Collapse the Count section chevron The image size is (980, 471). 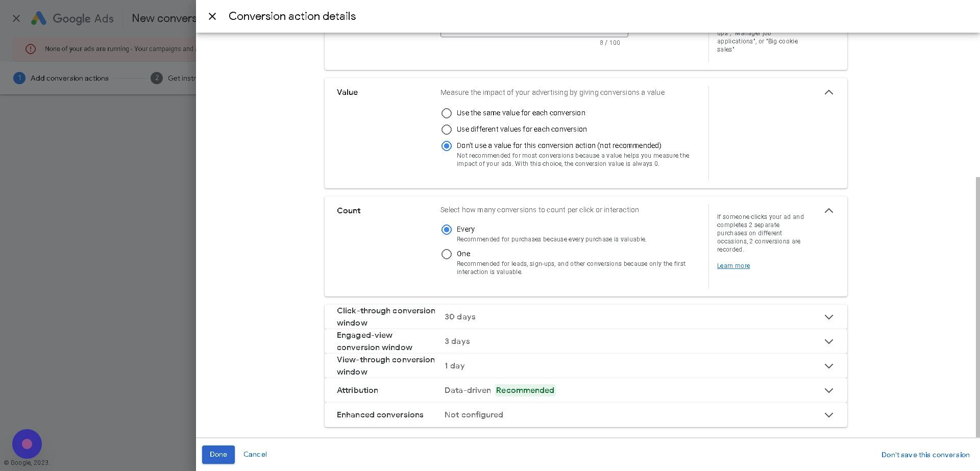click(828, 211)
